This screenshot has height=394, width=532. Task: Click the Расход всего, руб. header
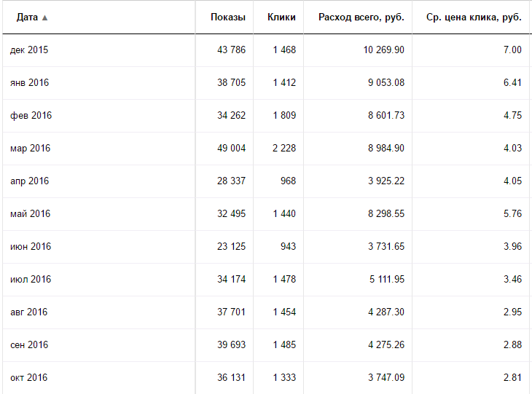pos(361,17)
